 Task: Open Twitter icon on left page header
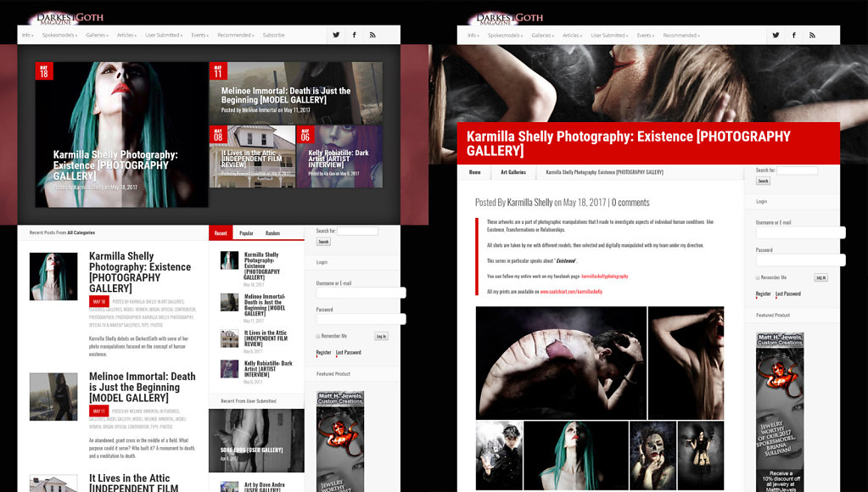(336, 35)
